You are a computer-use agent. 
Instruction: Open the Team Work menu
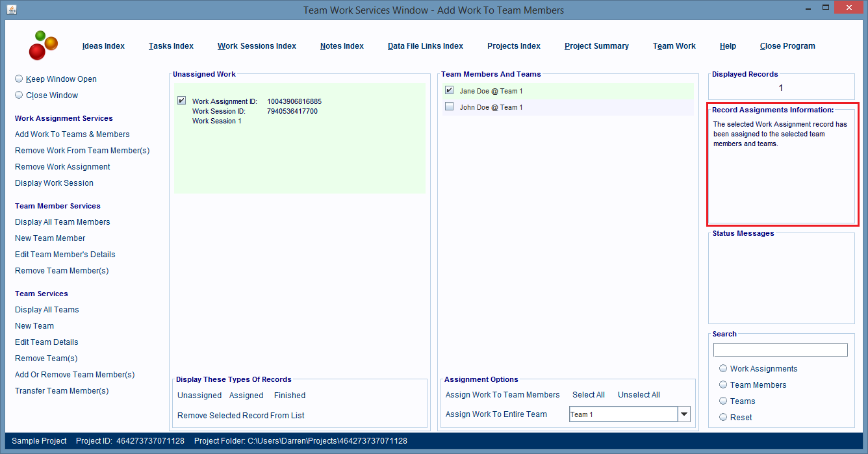(x=674, y=46)
